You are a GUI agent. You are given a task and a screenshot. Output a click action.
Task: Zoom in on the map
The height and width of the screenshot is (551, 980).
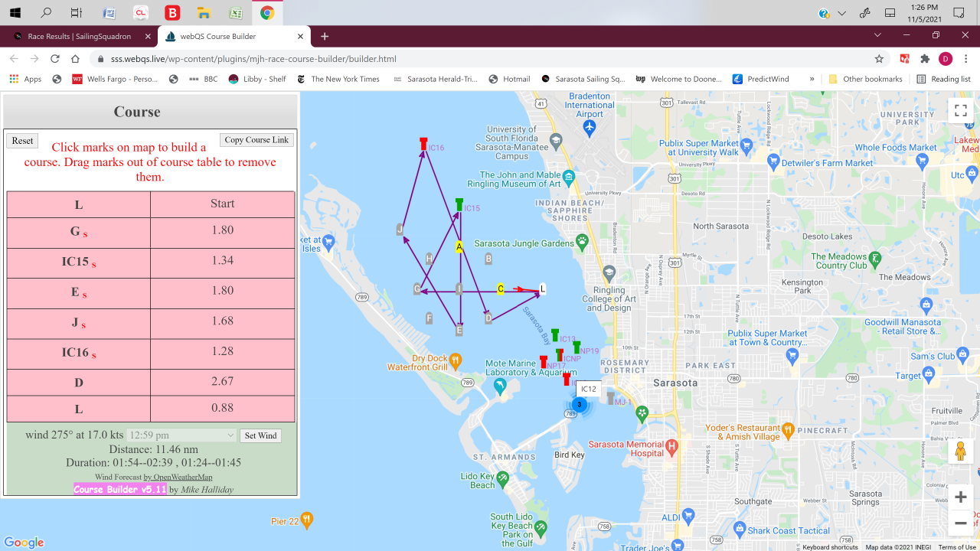click(x=960, y=497)
